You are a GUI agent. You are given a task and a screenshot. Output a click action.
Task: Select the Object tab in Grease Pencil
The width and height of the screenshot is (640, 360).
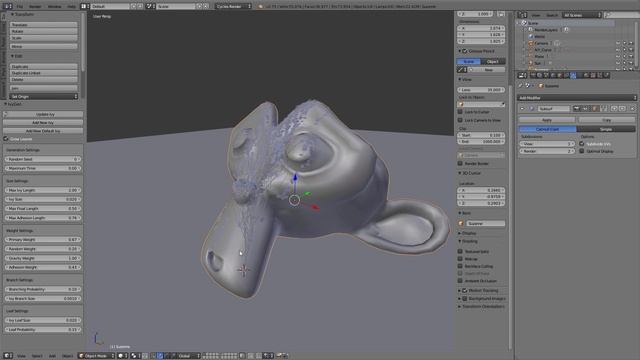point(493,61)
